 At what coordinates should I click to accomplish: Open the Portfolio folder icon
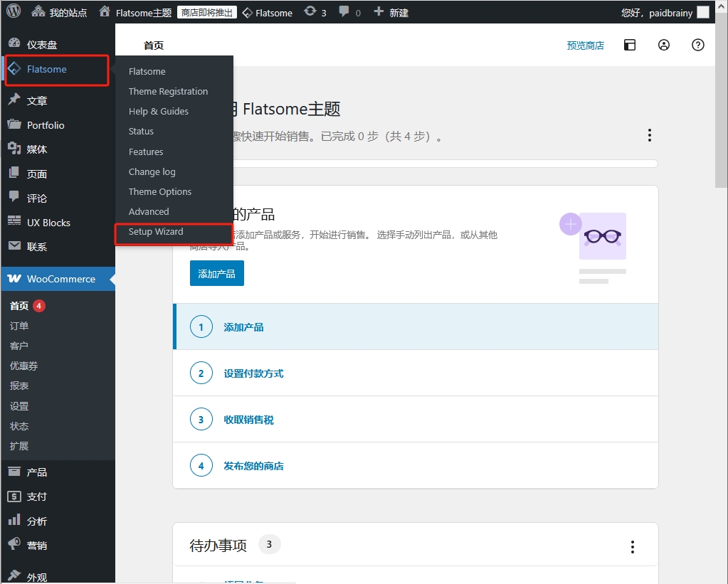14,124
